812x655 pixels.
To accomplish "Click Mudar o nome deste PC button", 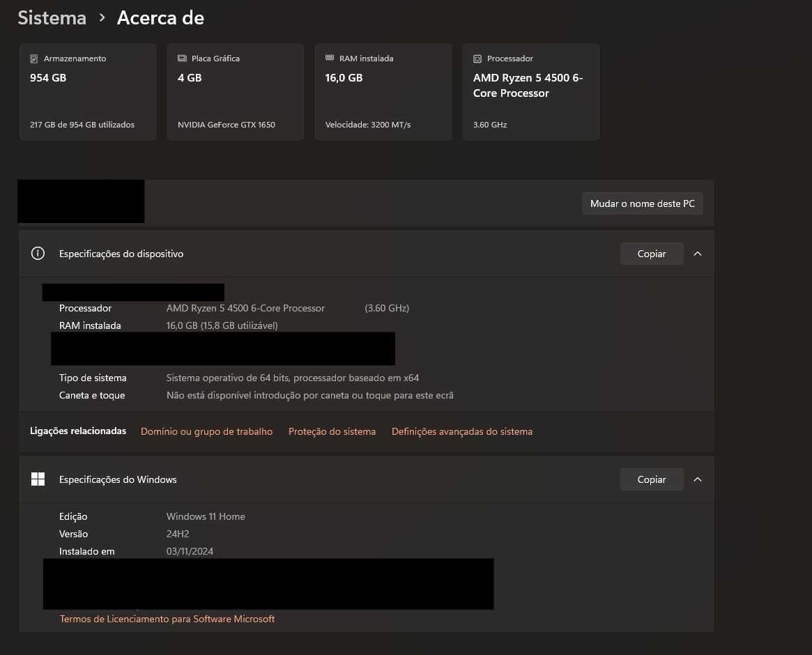I will 642,203.
